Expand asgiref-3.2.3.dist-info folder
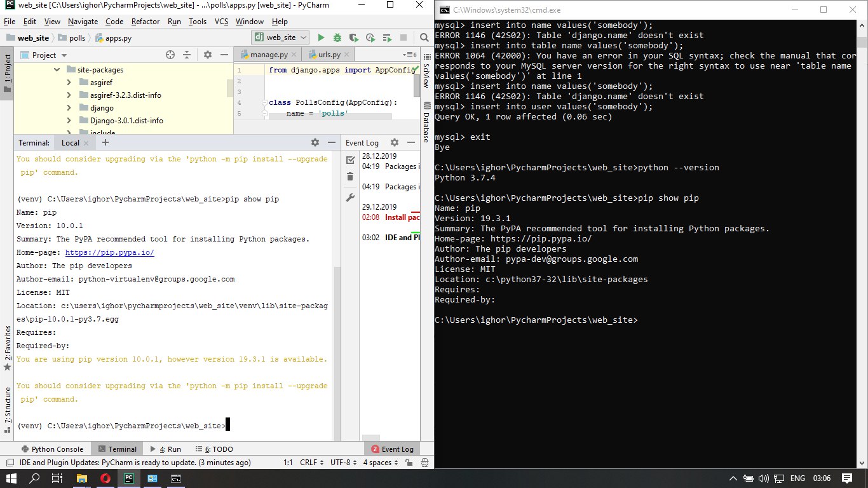 70,95
